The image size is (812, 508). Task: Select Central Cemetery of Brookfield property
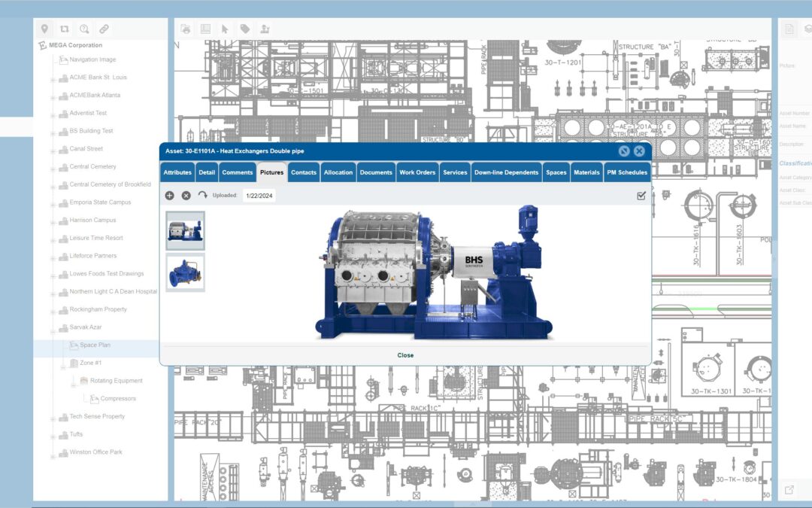click(111, 184)
